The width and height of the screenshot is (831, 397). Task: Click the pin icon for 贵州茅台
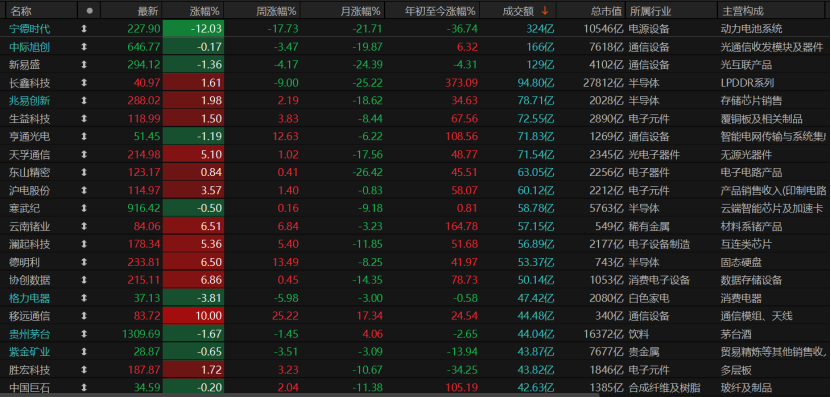(84, 334)
